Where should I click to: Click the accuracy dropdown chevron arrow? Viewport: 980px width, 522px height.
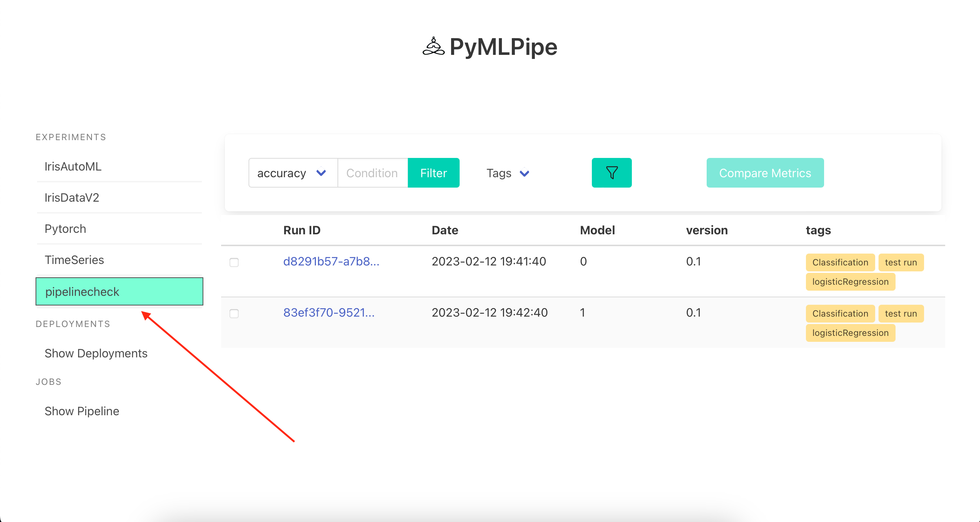pyautogui.click(x=321, y=173)
